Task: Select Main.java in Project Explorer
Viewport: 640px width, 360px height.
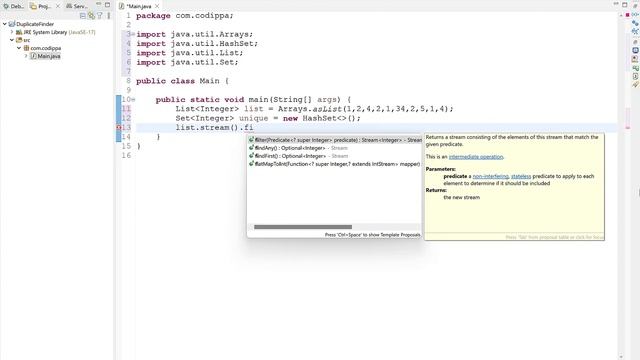Action: [x=49, y=56]
